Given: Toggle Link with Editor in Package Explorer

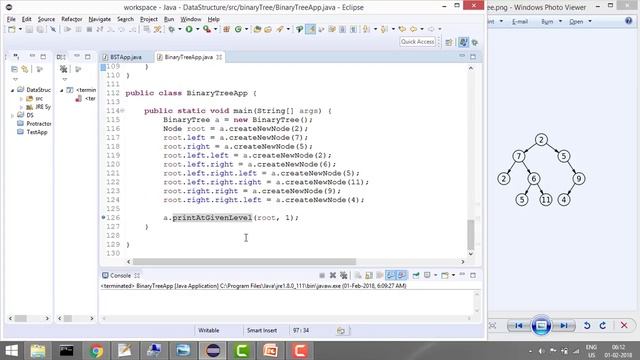Looking at the screenshot, I should pyautogui.click(x=25, y=69).
